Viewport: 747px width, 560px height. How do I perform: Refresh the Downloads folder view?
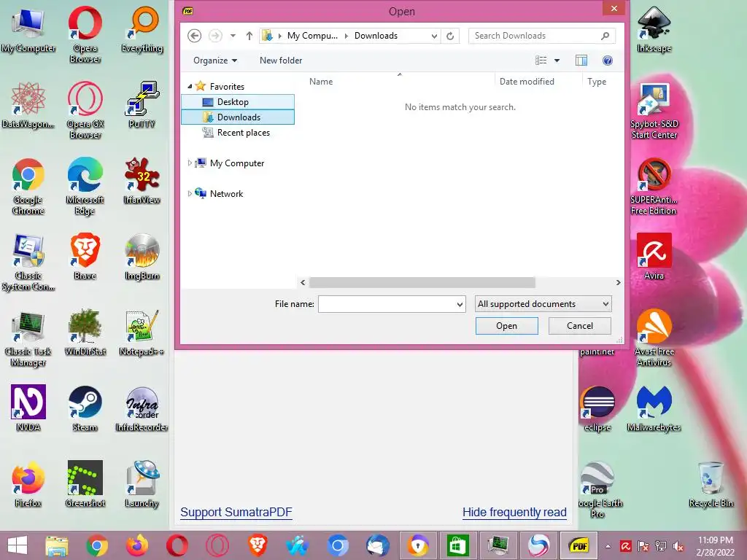pyautogui.click(x=449, y=36)
